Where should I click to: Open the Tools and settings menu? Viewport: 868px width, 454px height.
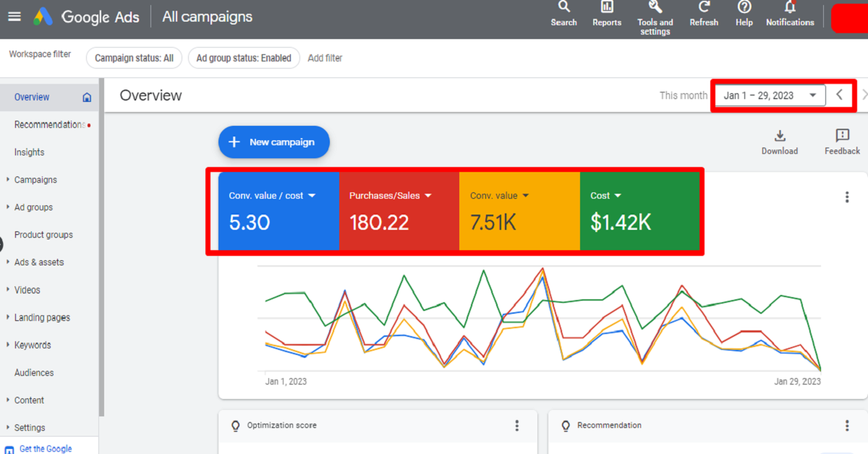point(655,13)
